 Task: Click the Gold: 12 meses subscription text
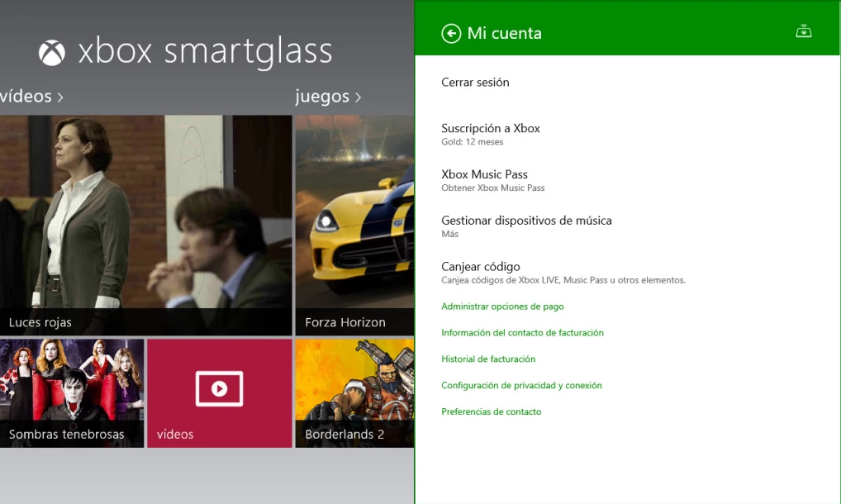click(472, 141)
